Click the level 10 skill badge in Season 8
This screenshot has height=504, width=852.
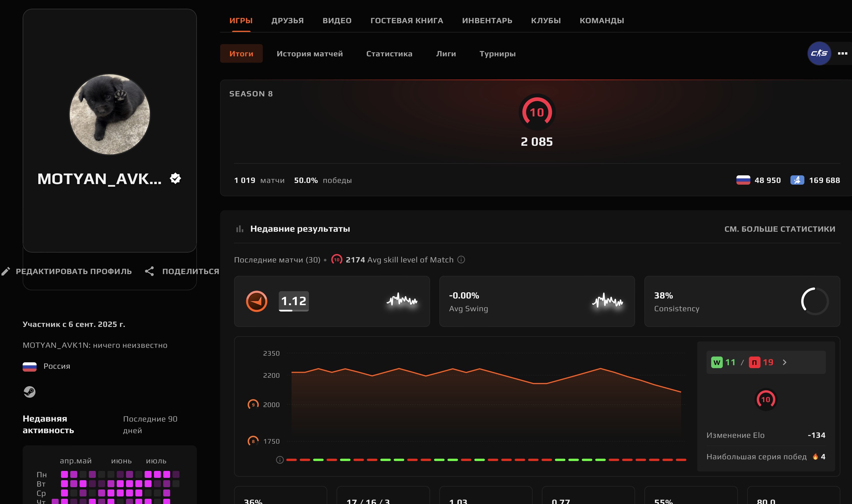tap(537, 112)
